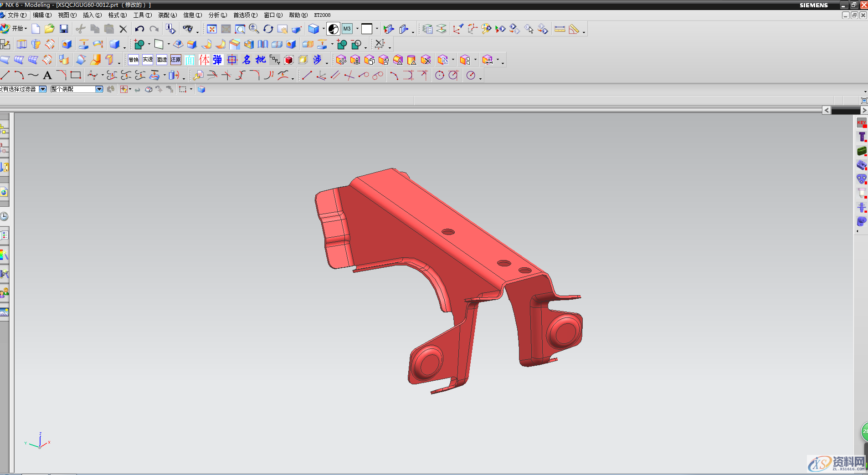Click the Measure Distance ruler icon
The image size is (868, 475).
560,29
